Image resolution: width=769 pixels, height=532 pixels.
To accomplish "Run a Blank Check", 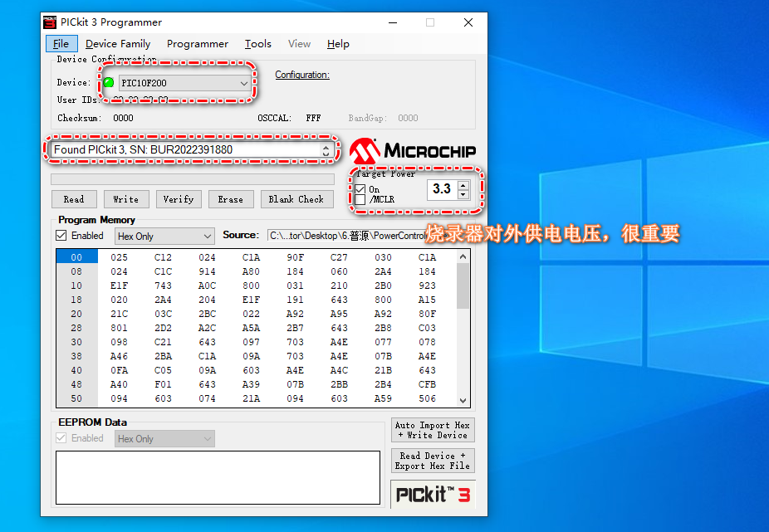I will [x=296, y=199].
